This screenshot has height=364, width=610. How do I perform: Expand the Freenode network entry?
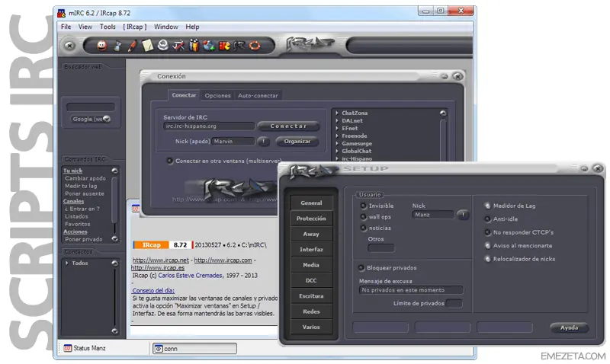[337, 136]
